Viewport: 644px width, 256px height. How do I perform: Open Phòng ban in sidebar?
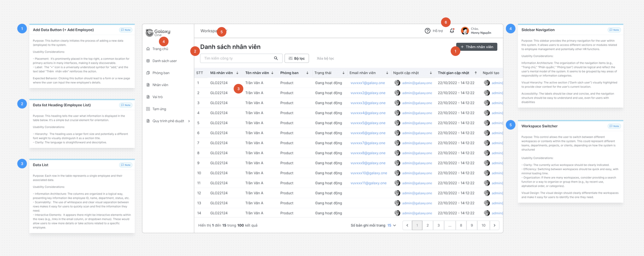161,73
